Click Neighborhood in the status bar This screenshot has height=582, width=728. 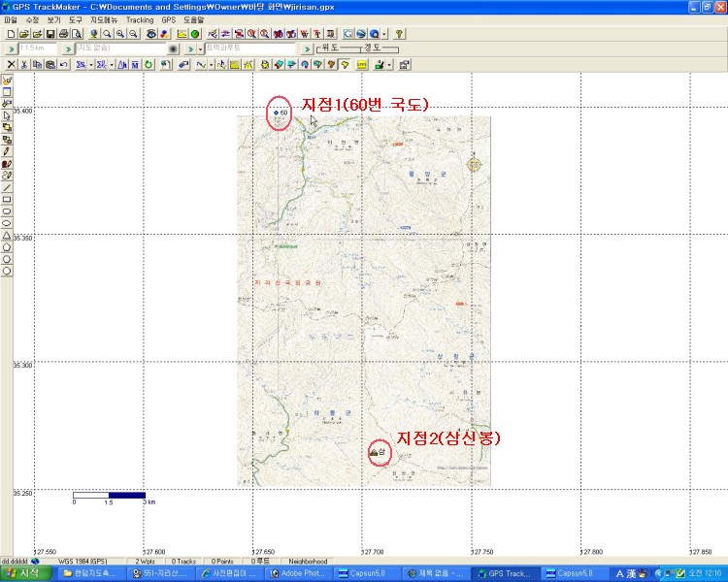click(308, 561)
